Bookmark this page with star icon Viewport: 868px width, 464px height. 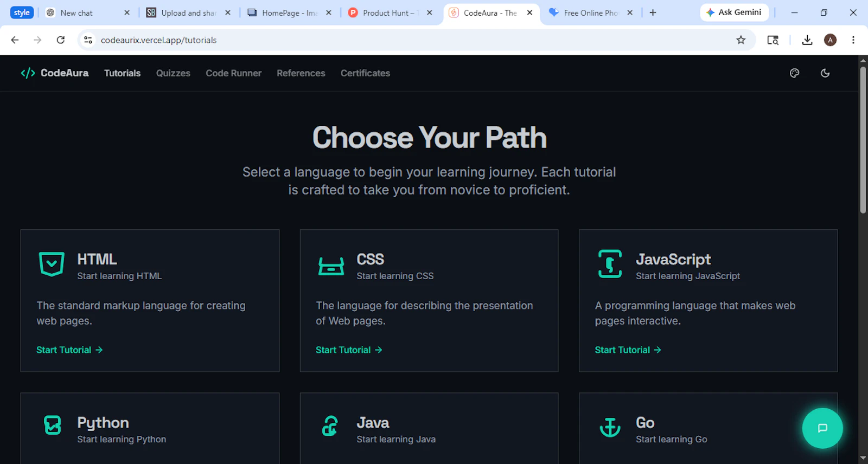741,40
